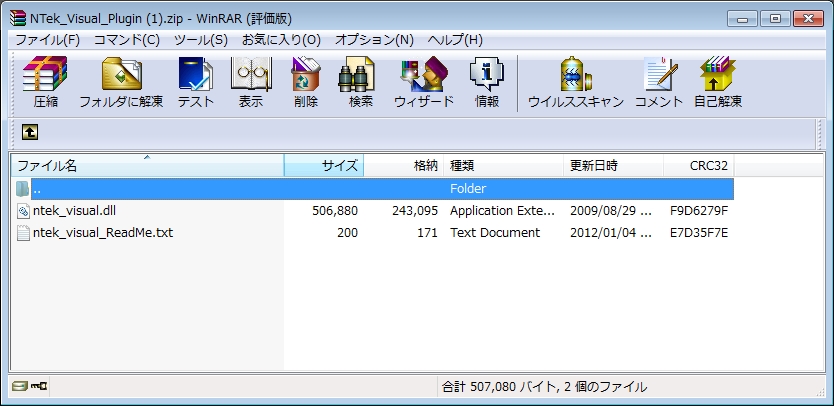Click the resize grip at window corner

(x=820, y=391)
